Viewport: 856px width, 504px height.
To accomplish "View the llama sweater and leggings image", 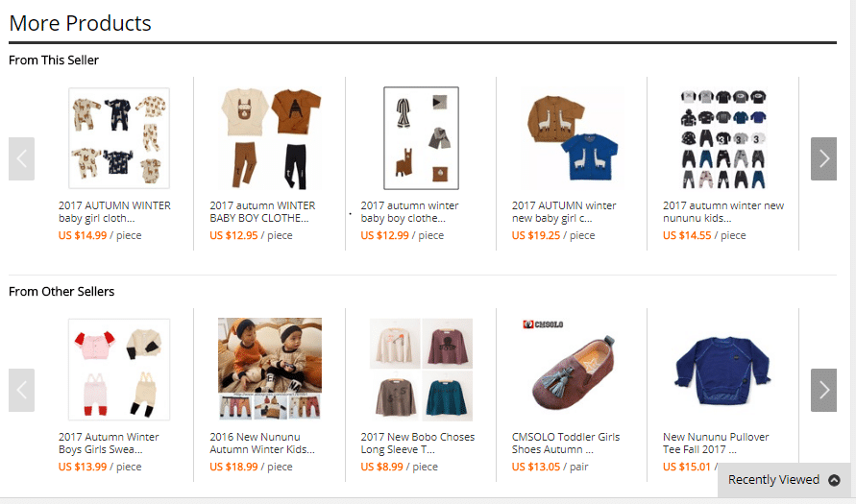I will (x=270, y=138).
